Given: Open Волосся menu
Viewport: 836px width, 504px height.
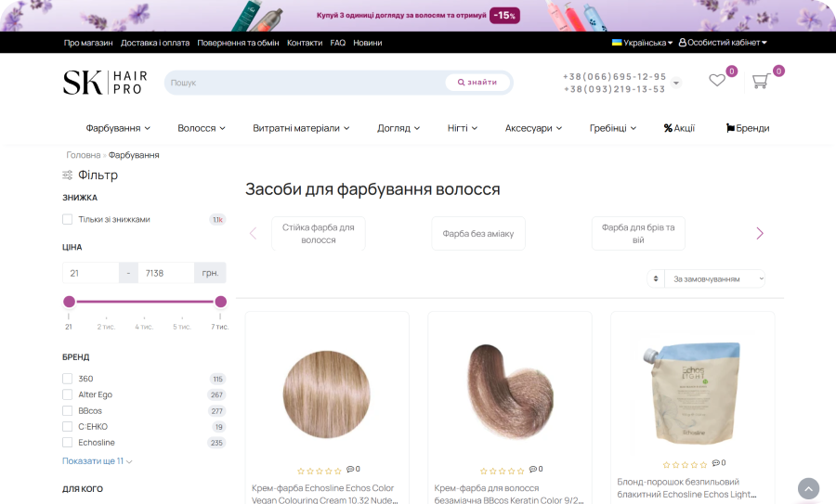Looking at the screenshot, I should 202,128.
